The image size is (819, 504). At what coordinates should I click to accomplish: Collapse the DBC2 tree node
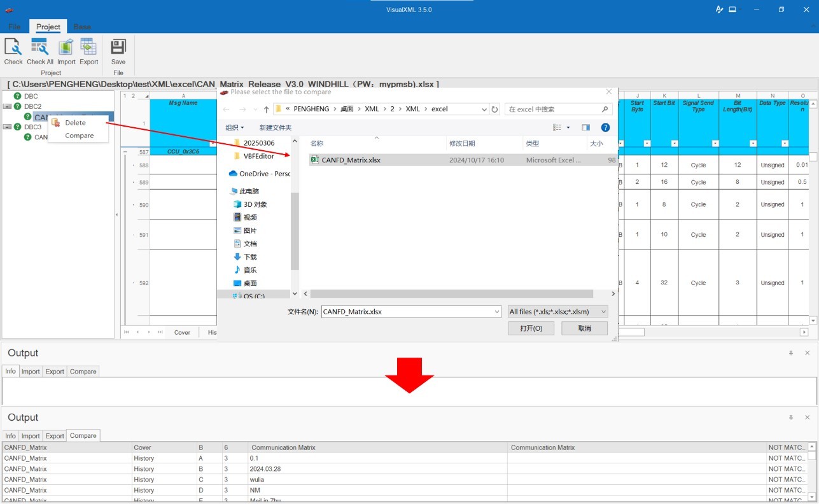7,106
